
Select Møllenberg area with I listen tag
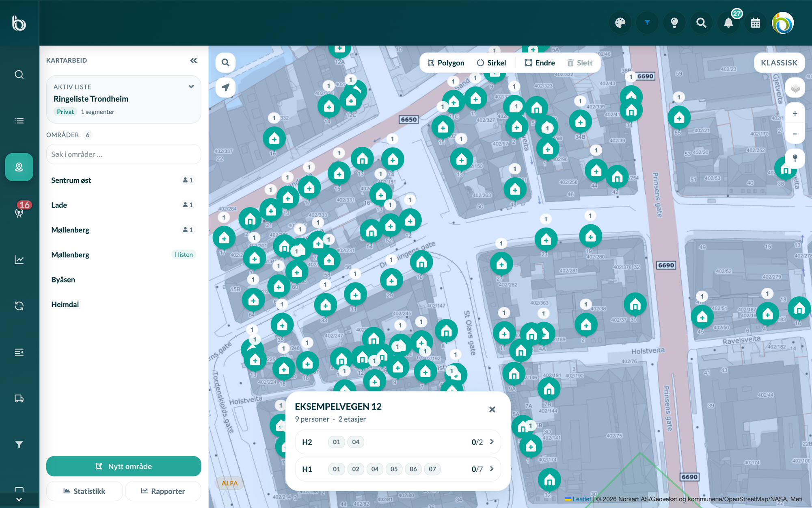(x=123, y=254)
